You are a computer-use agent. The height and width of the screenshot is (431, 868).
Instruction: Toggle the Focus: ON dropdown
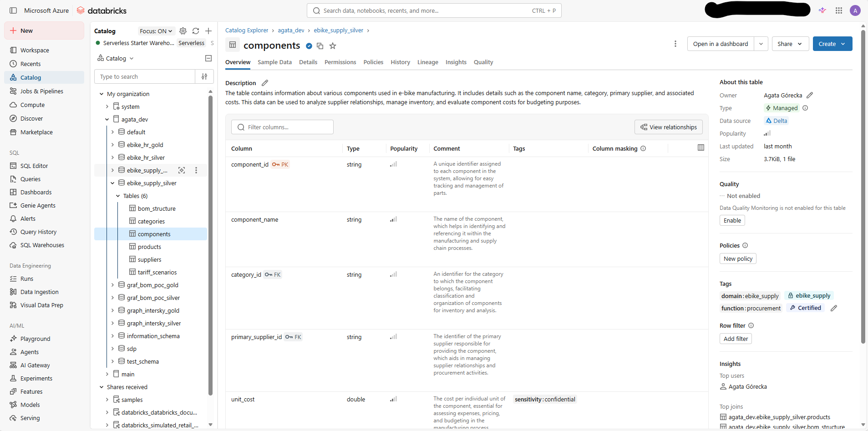tap(156, 31)
